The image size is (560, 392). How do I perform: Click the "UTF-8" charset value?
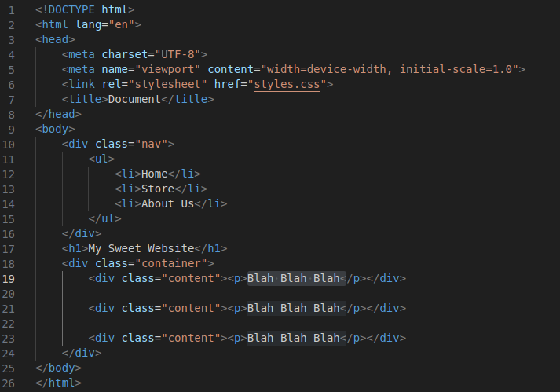tap(178, 54)
